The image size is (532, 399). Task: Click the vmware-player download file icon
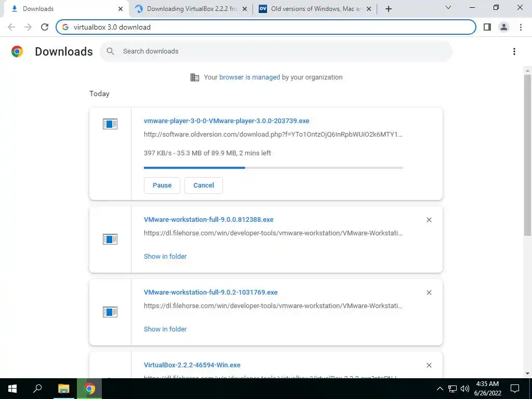(x=110, y=124)
